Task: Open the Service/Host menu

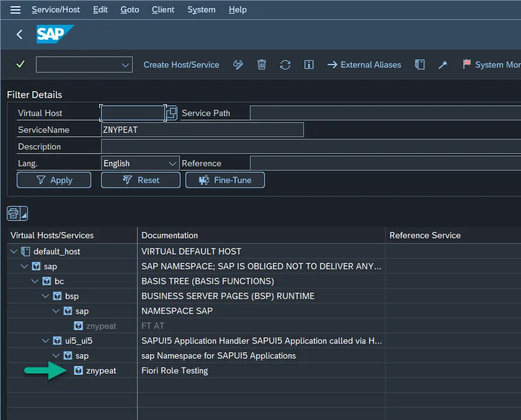Action: (x=56, y=10)
